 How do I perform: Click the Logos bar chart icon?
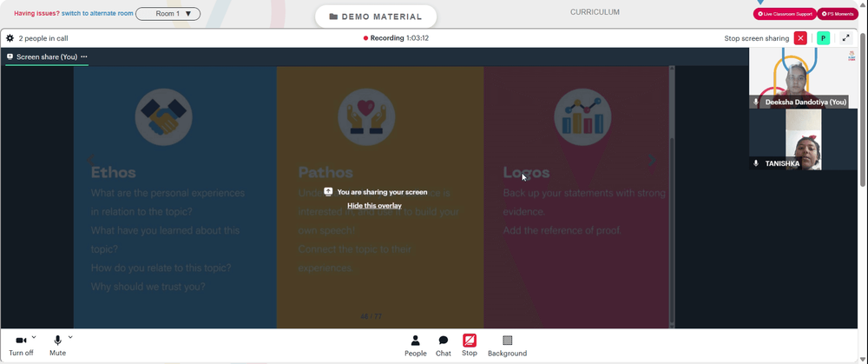(582, 117)
